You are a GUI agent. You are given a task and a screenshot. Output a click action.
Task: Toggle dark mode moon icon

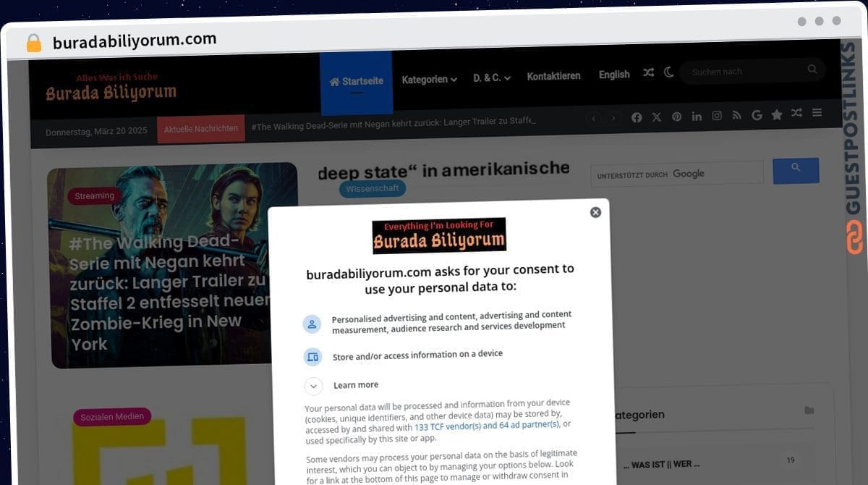[668, 72]
